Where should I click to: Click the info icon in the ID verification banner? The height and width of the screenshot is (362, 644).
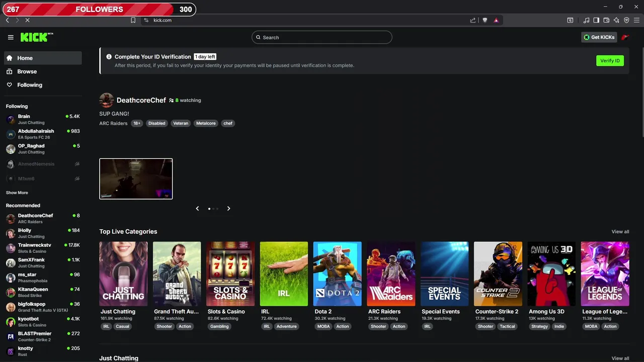(x=109, y=57)
